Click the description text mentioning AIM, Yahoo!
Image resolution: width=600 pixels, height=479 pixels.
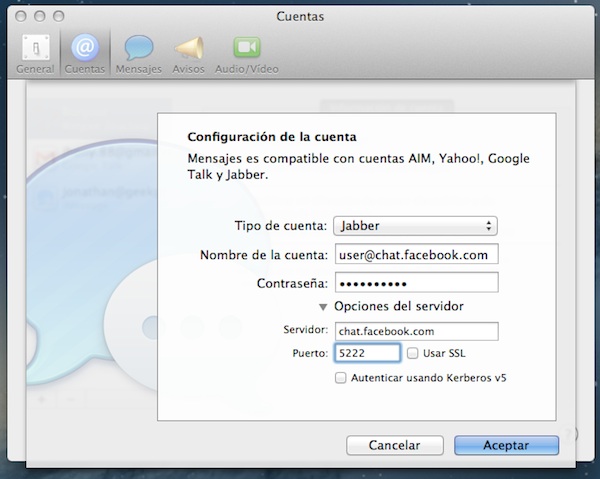(x=359, y=166)
